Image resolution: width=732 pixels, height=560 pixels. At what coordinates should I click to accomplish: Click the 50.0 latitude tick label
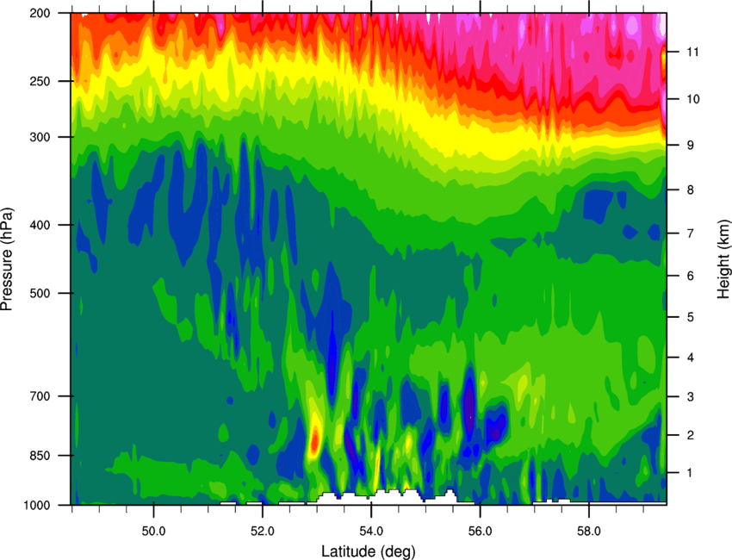tap(153, 532)
